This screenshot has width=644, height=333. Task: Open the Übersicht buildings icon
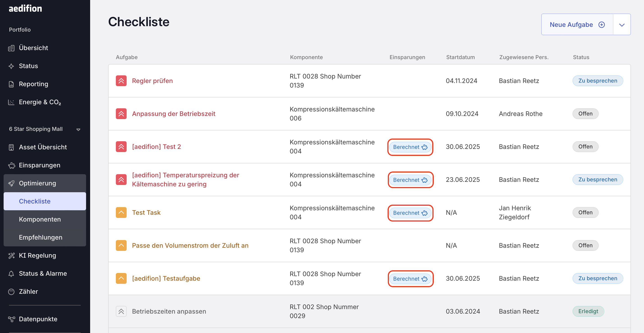coord(11,48)
